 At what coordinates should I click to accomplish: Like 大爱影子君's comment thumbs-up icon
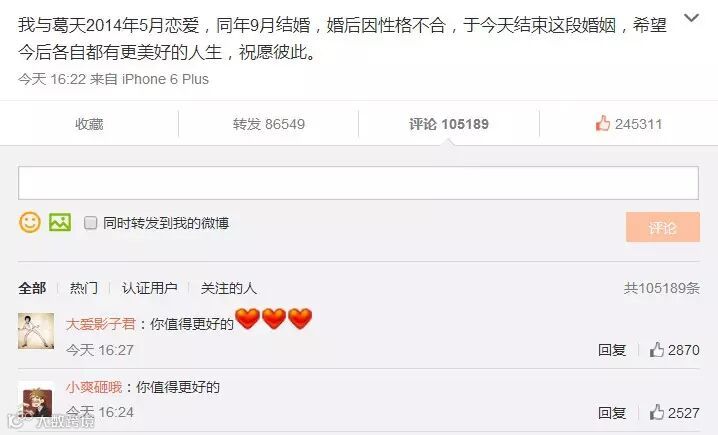pos(657,350)
